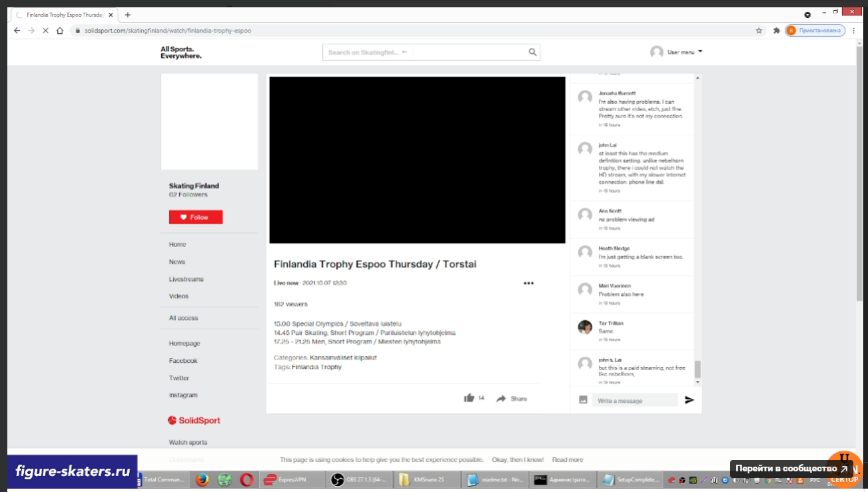The width and height of the screenshot is (868, 492).
Task: Bookmark this page with the star icon
Action: (x=759, y=31)
